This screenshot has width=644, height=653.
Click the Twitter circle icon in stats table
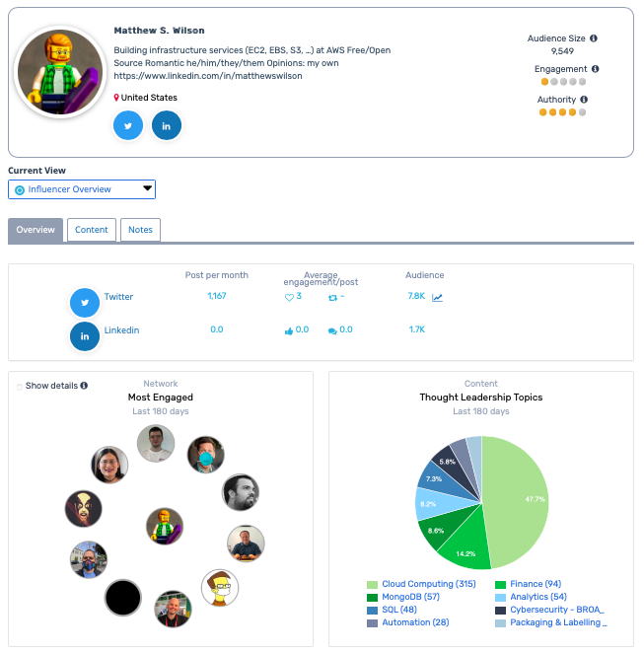click(85, 304)
